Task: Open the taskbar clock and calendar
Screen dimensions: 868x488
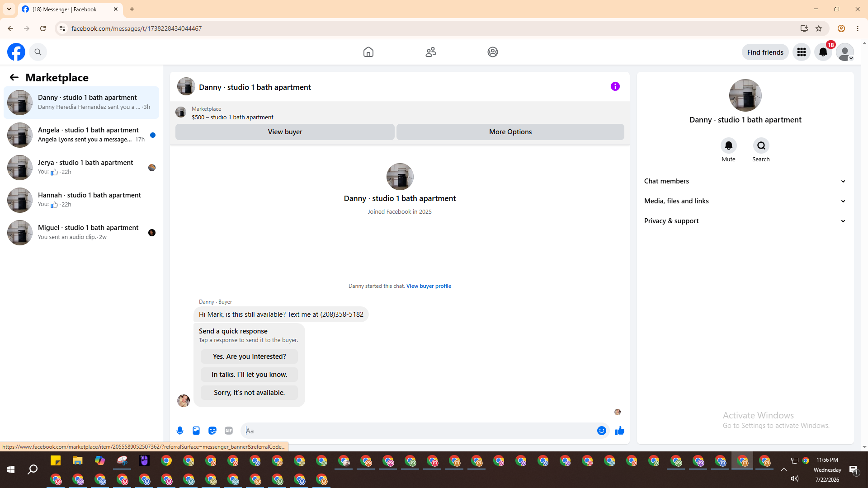Action: coord(827,470)
